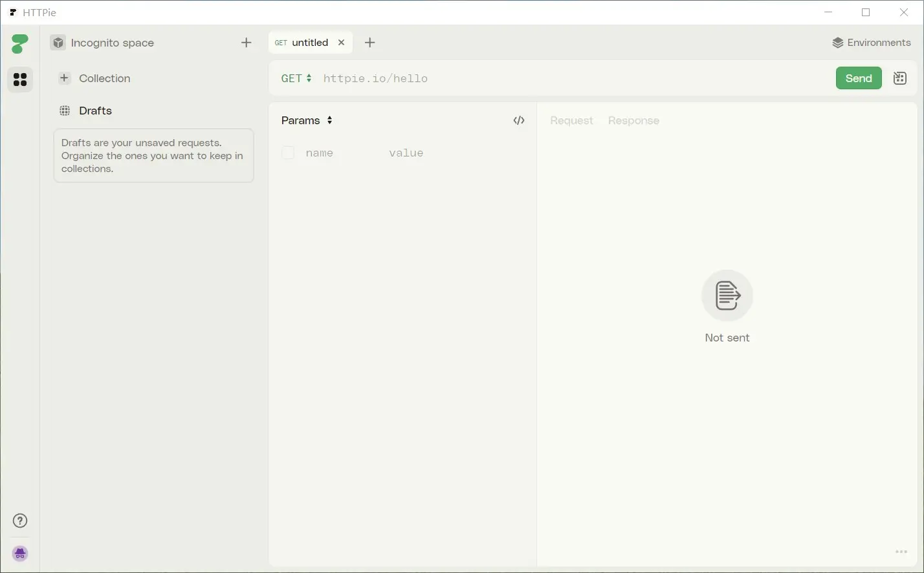This screenshot has width=924, height=573.
Task: Click the incognito avatar icon
Action: tap(20, 554)
